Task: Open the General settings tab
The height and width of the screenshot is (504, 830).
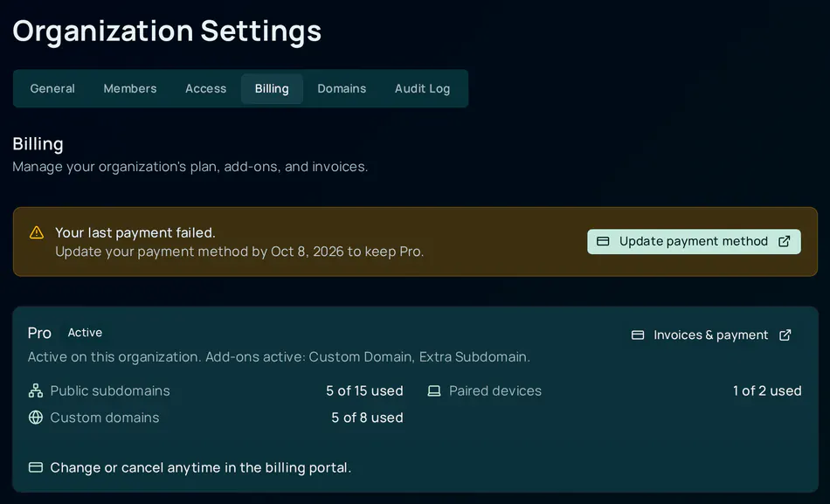Action: point(52,88)
